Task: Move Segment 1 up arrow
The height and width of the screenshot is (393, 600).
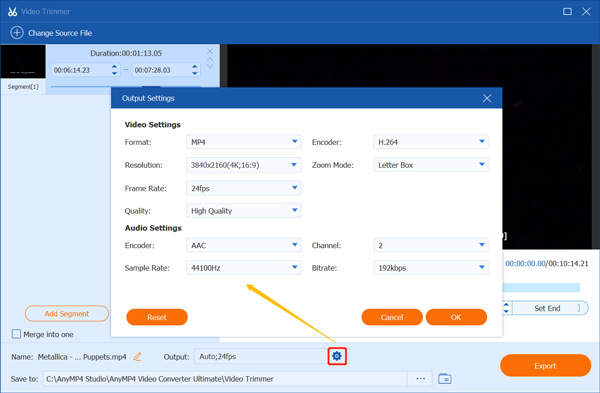Action: tap(210, 59)
